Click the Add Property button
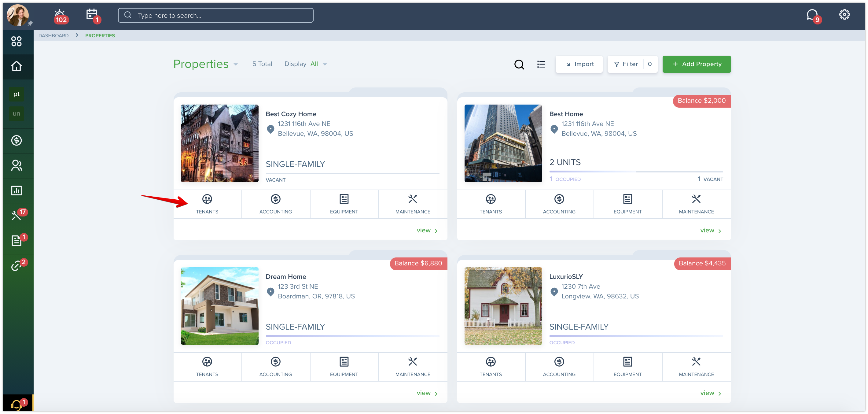Screen dimensions: 868x414 697,64
